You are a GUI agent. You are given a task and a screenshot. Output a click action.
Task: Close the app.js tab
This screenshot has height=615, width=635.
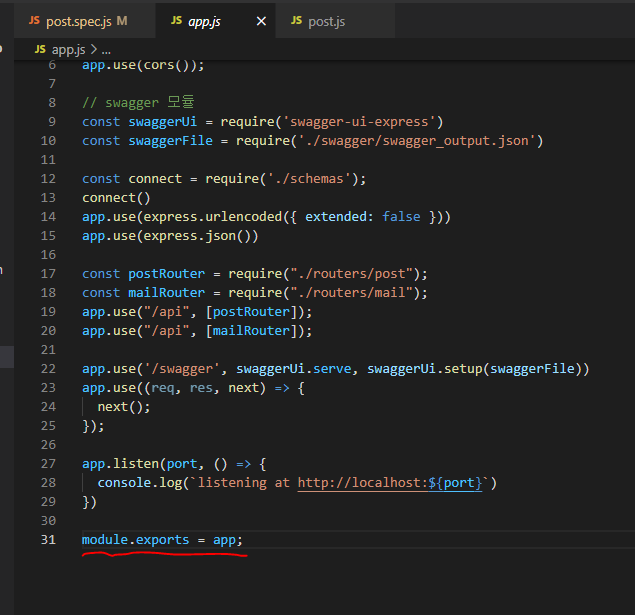pos(262,21)
